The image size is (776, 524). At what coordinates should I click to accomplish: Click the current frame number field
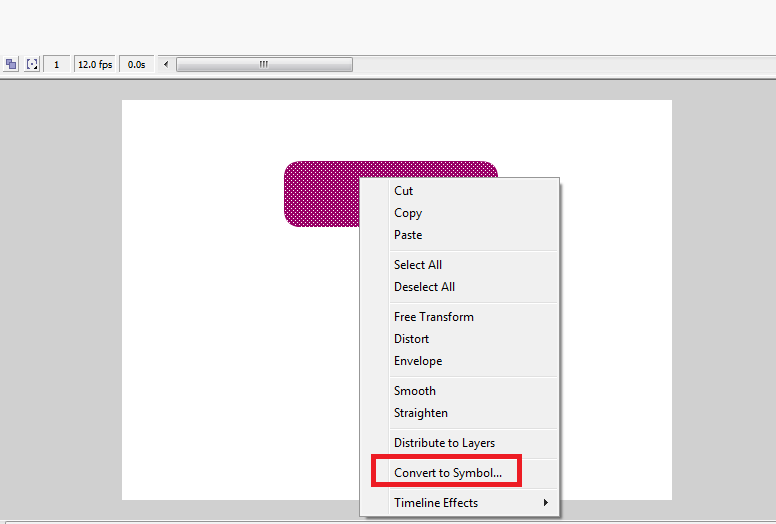(x=56, y=64)
